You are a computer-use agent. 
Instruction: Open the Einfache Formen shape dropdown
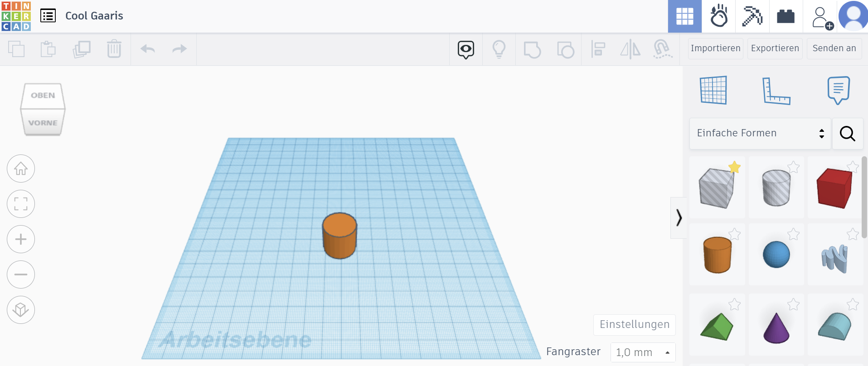760,133
